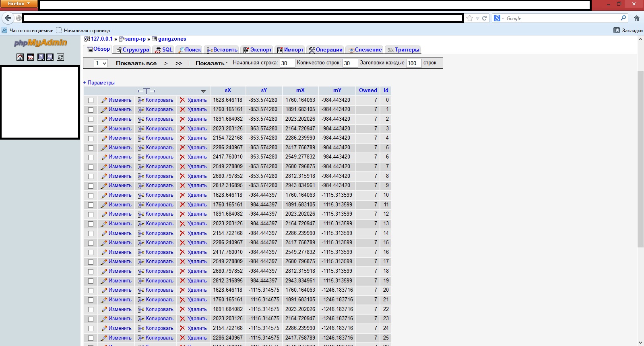Screen dimensions: 644x346
Task: Click red delete X for row Id 25
Action: 182,338
